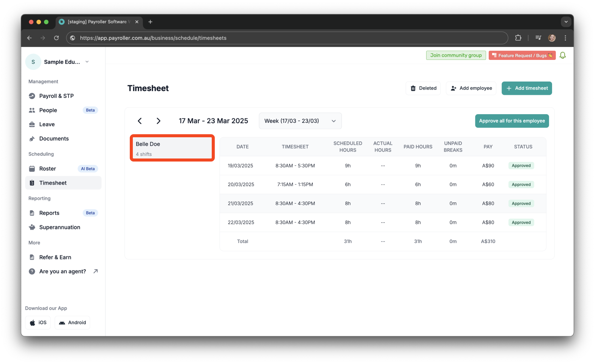
Task: Go to Leave in sidebar
Action: (63, 124)
